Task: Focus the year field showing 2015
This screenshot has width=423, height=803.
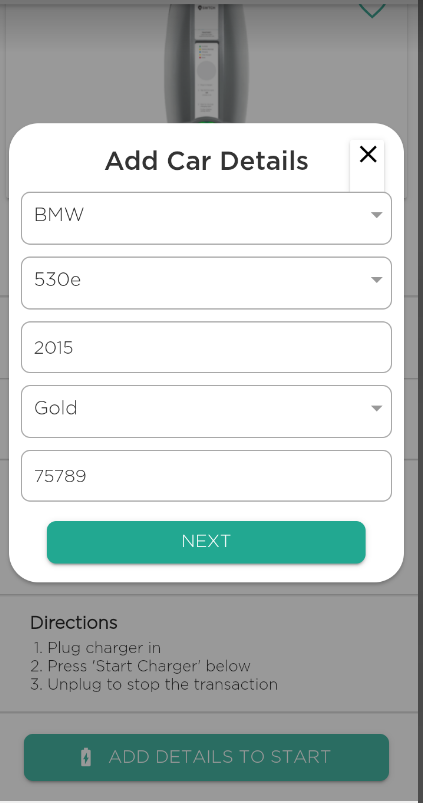Action: coord(206,347)
